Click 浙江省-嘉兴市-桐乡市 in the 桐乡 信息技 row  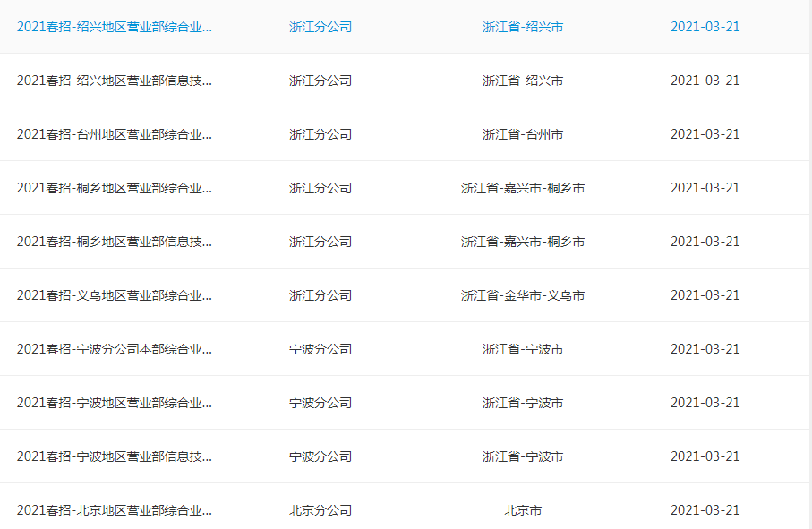tap(523, 242)
